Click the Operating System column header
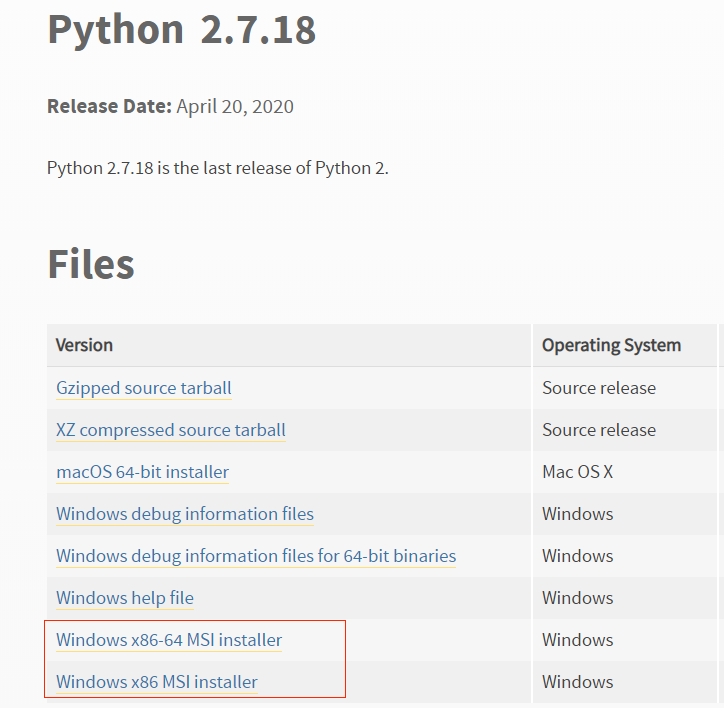The width and height of the screenshot is (724, 708). click(x=611, y=345)
